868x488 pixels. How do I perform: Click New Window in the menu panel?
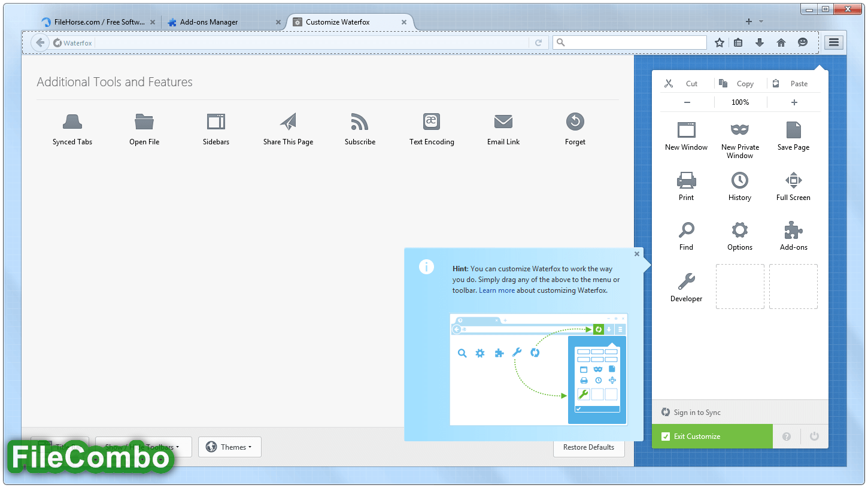pyautogui.click(x=686, y=137)
